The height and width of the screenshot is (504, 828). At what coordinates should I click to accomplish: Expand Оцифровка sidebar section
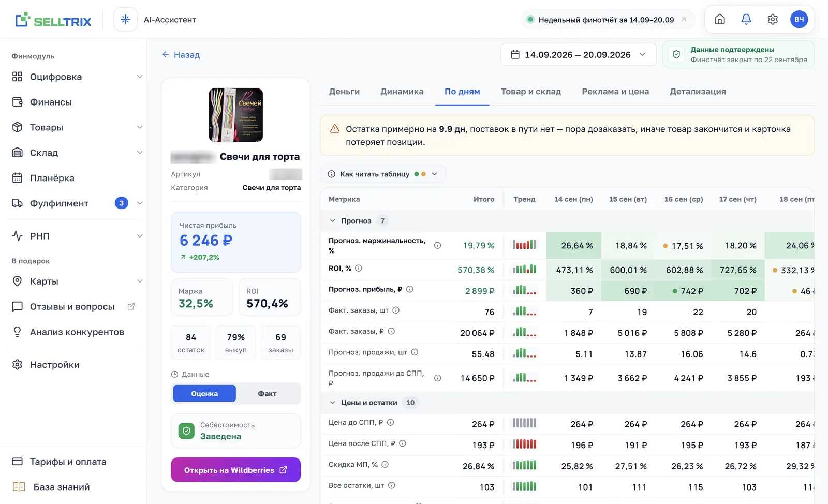point(140,77)
